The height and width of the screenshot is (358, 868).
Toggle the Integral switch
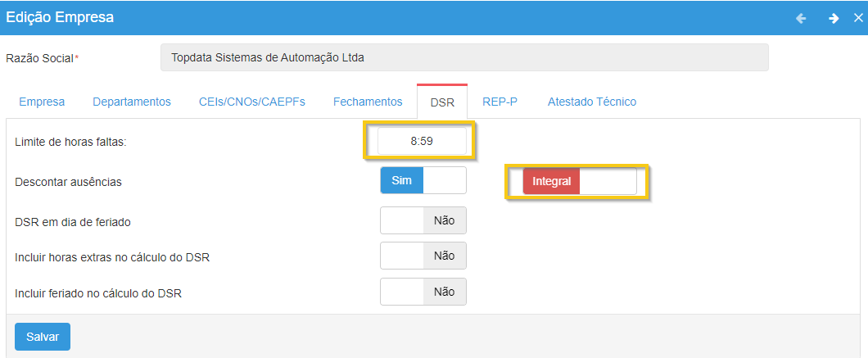pos(579,181)
